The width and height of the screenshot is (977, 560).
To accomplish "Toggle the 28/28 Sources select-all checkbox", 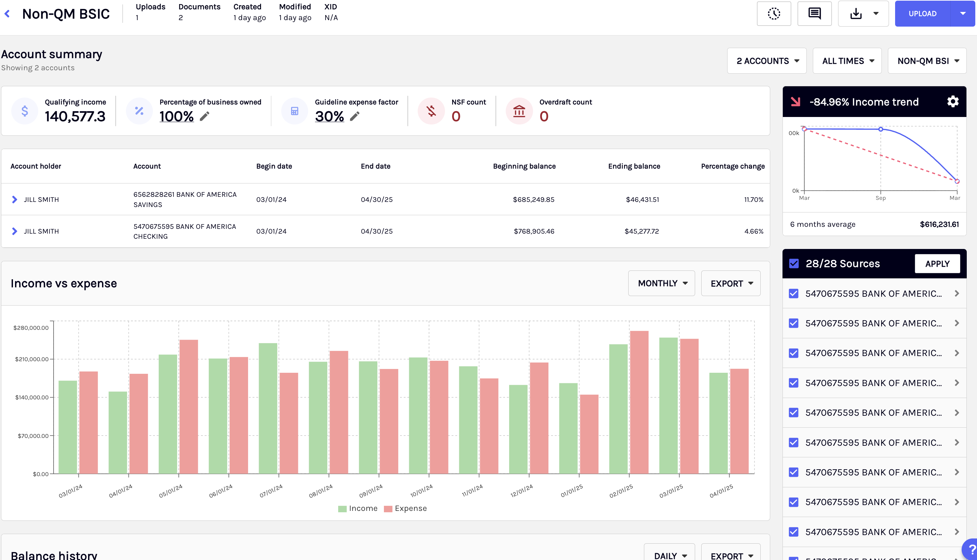I will coord(794,264).
